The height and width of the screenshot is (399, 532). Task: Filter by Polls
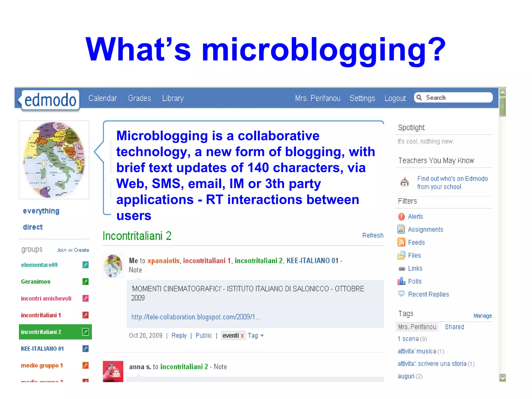pyautogui.click(x=415, y=281)
